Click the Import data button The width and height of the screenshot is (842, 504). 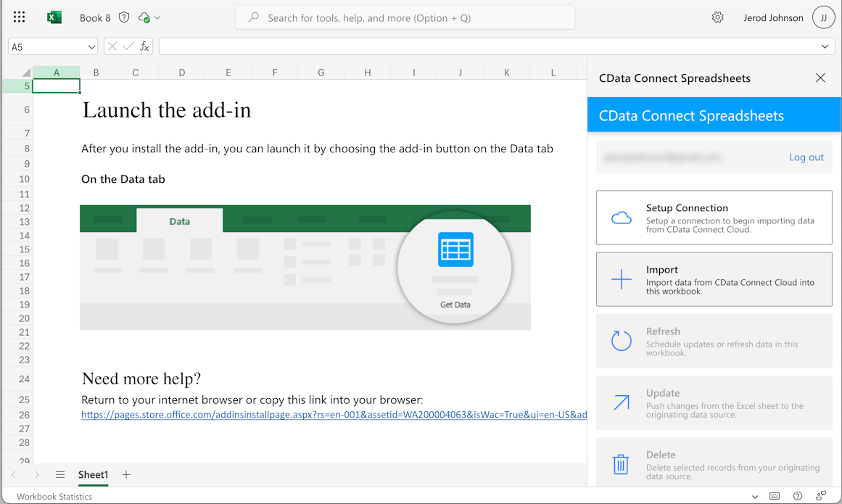pyautogui.click(x=714, y=279)
